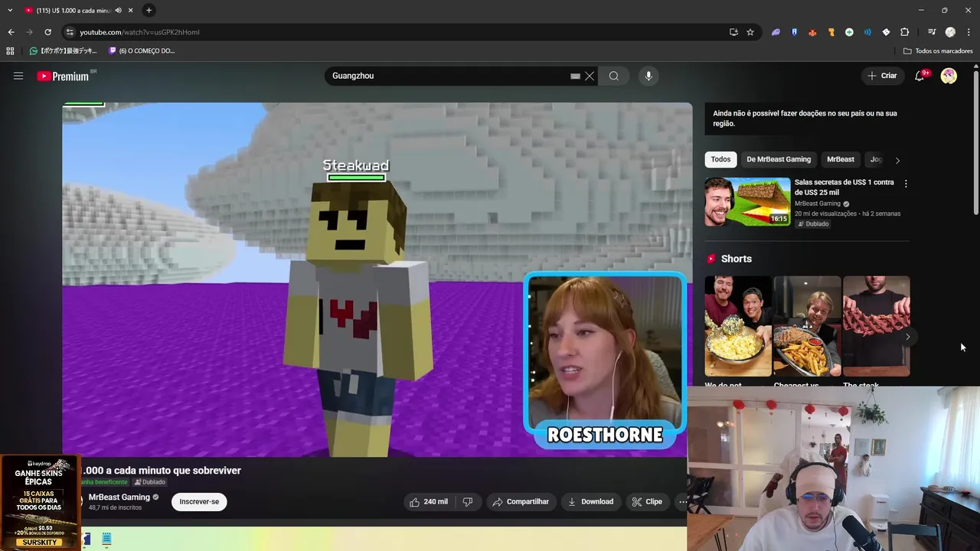Select the MrBeast filter chip
Image resolution: width=980 pixels, height=551 pixels.
click(x=841, y=159)
